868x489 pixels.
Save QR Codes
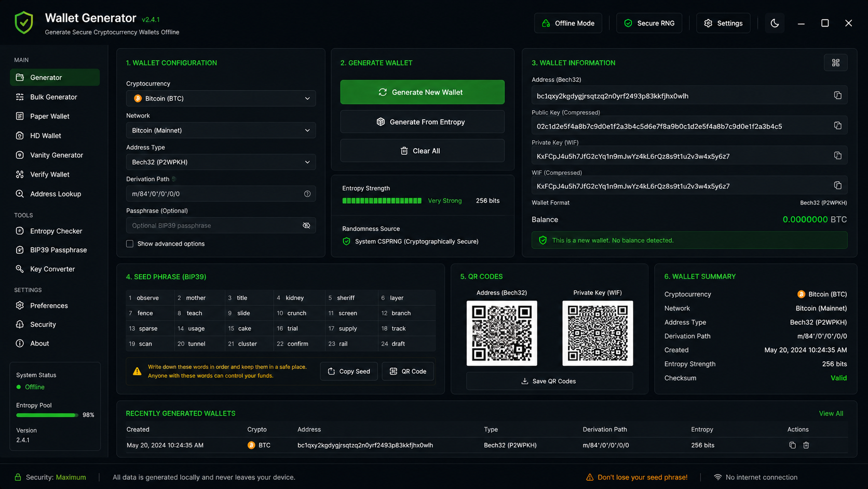549,381
